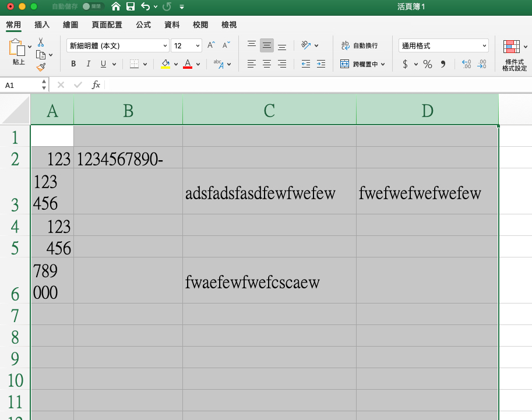Apply yellow fill color bucket
Viewport: 532px width, 420px height.
pyautogui.click(x=165, y=63)
